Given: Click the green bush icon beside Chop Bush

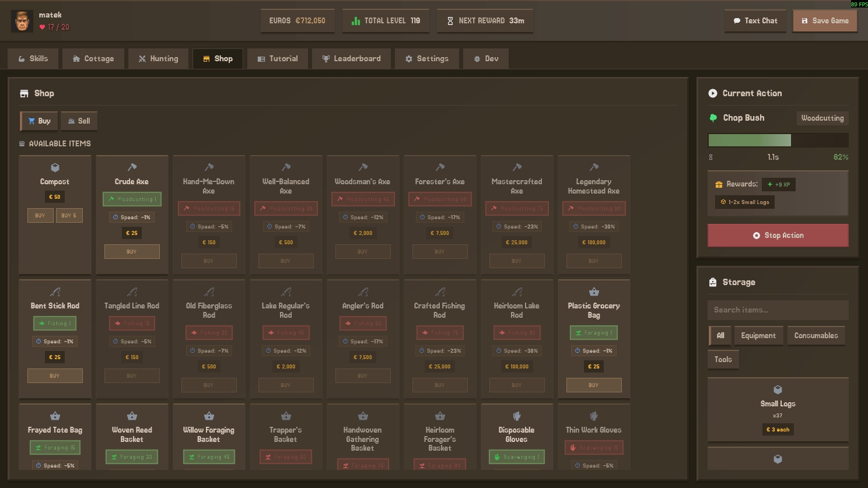Looking at the screenshot, I should pos(713,118).
